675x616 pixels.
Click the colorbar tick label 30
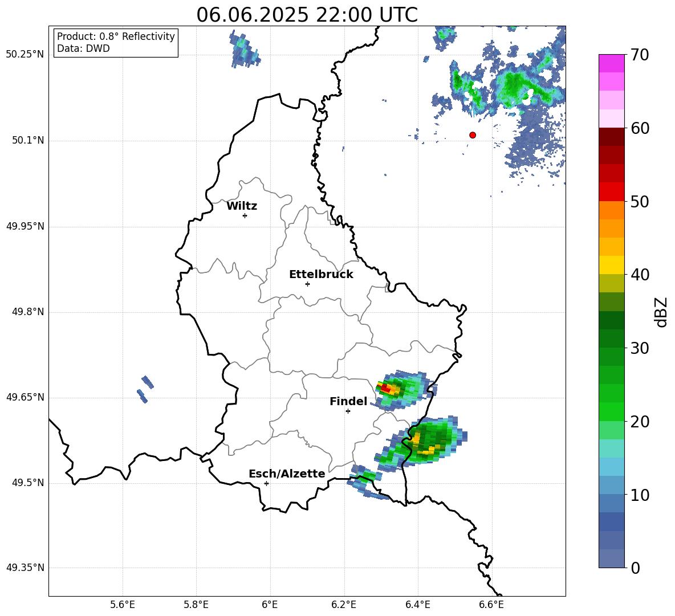pyautogui.click(x=640, y=348)
